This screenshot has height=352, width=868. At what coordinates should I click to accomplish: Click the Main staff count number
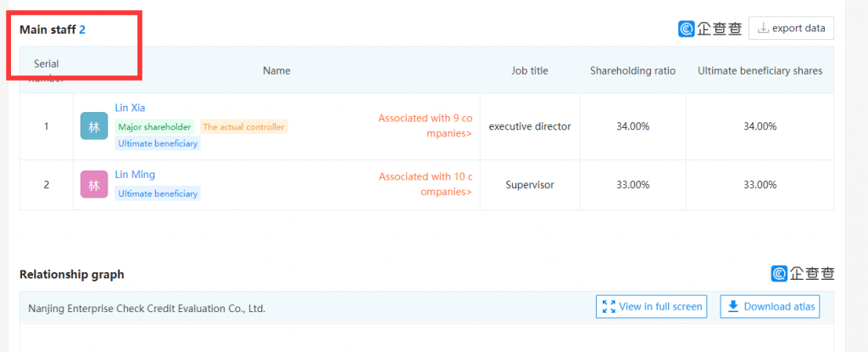[x=82, y=30]
